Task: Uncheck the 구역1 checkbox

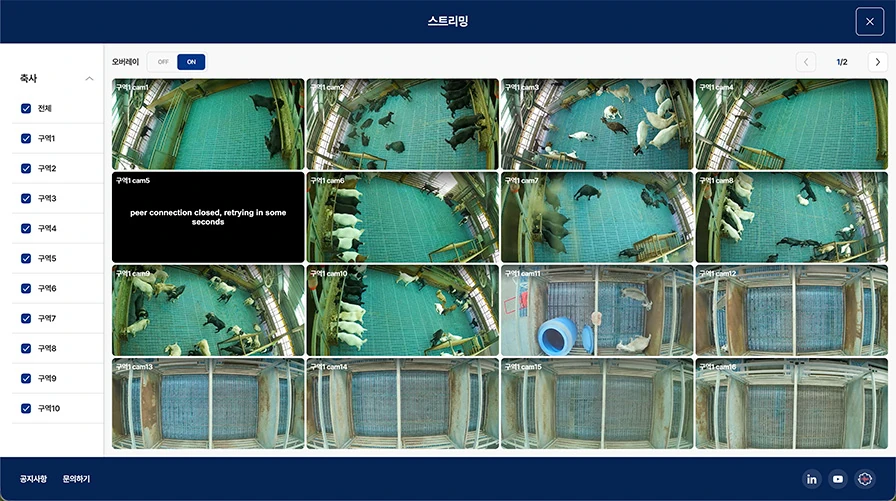Action: click(26, 138)
